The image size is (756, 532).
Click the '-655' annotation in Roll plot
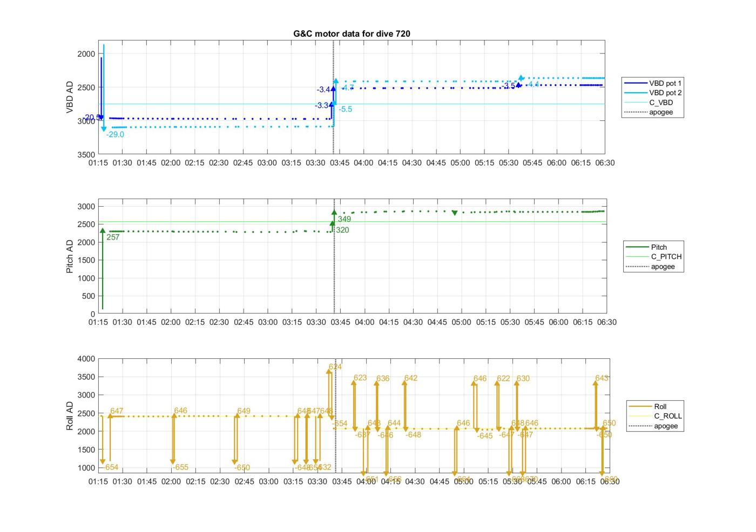pos(181,467)
